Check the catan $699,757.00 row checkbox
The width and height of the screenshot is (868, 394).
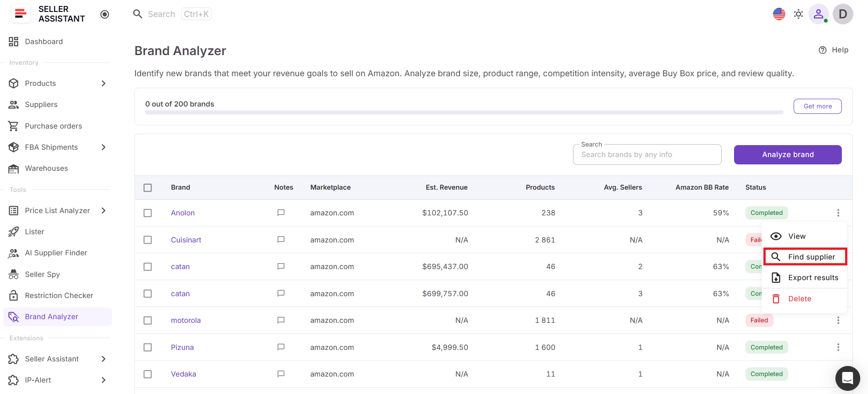[x=148, y=293]
